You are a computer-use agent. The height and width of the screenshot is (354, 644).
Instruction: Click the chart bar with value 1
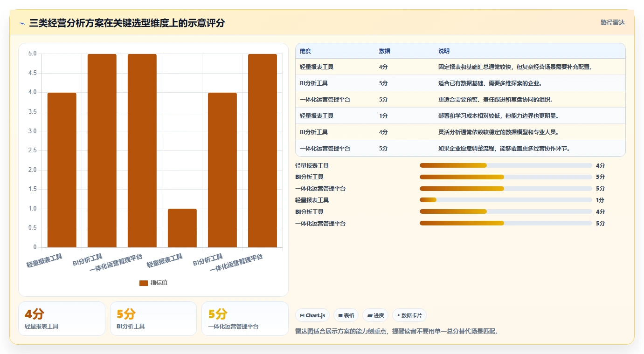(x=182, y=228)
